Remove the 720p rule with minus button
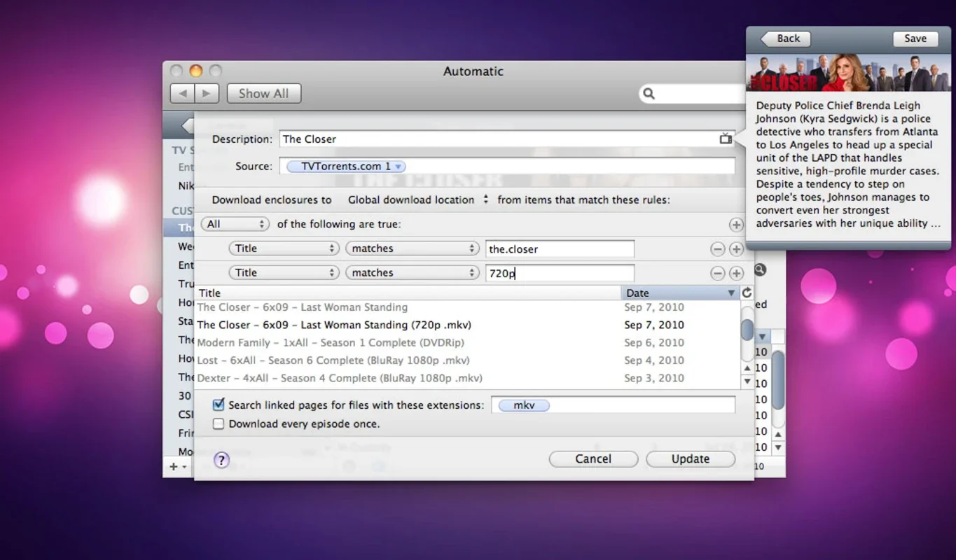 point(717,273)
